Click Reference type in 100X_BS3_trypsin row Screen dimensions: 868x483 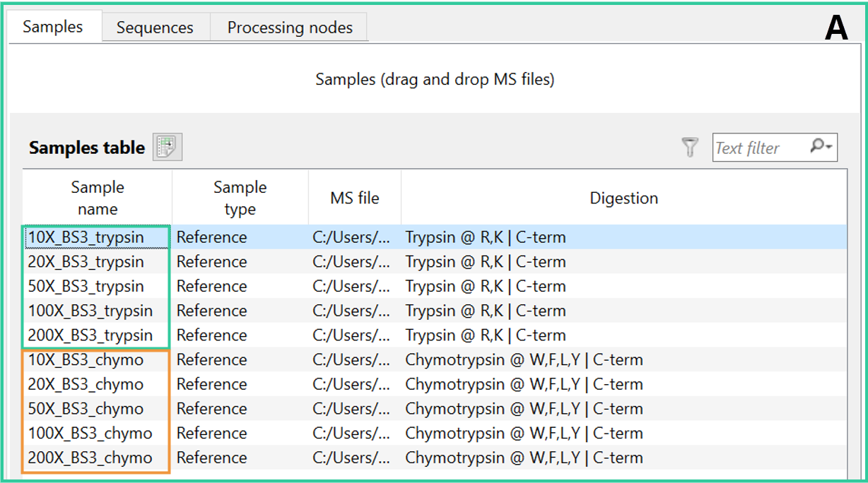click(212, 311)
